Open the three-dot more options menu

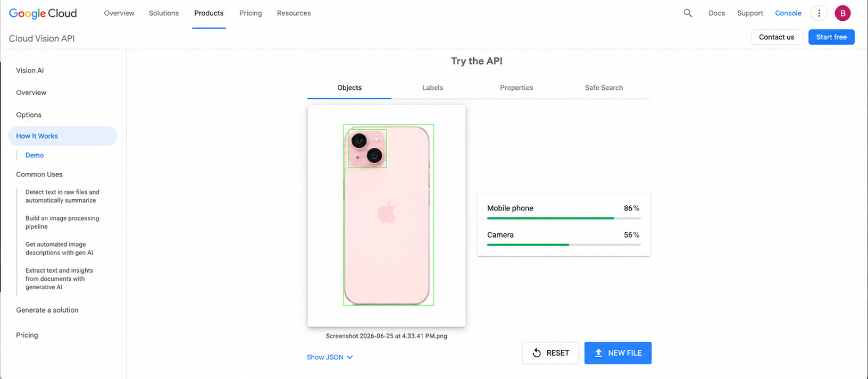pyautogui.click(x=819, y=13)
